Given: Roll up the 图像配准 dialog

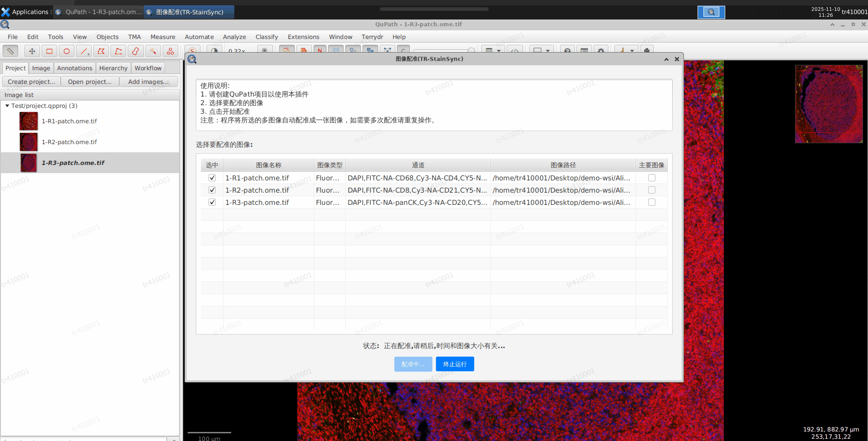Looking at the screenshot, I should [x=666, y=59].
